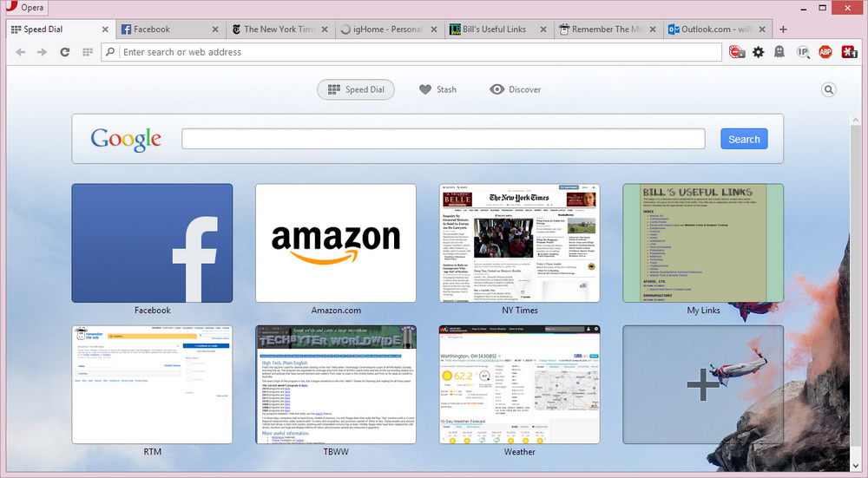Click the TBWW label under tile
This screenshot has width=868, height=478.
click(336, 452)
